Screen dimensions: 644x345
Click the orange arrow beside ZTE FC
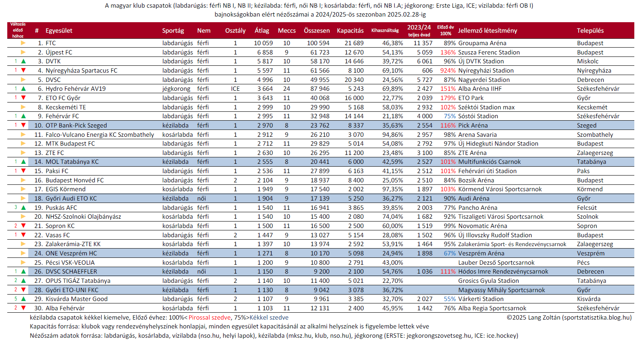click(x=23, y=153)
